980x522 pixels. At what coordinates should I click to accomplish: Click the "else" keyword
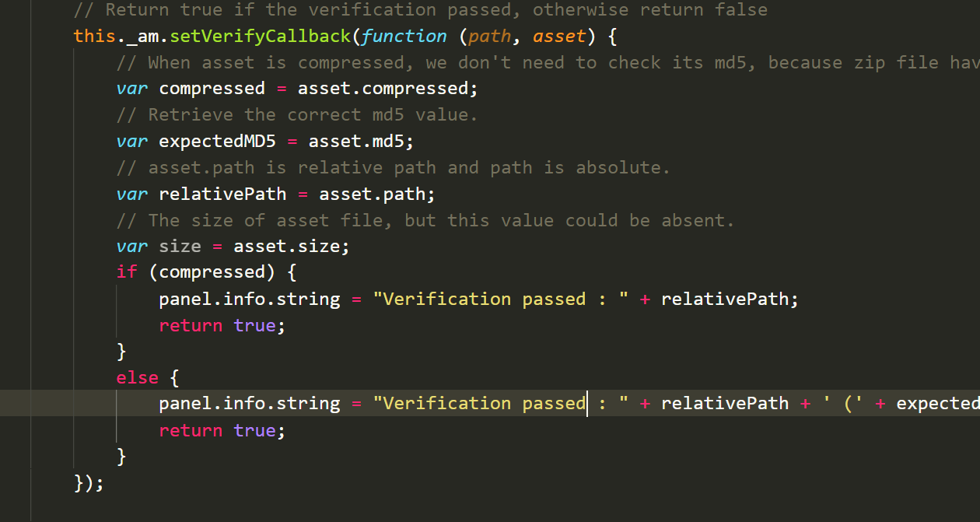pos(137,377)
